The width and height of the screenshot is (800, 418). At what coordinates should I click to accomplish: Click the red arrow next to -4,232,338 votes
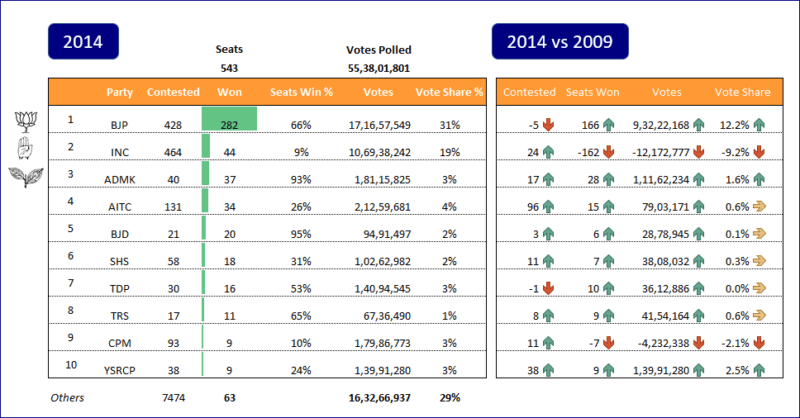pyautogui.click(x=699, y=343)
